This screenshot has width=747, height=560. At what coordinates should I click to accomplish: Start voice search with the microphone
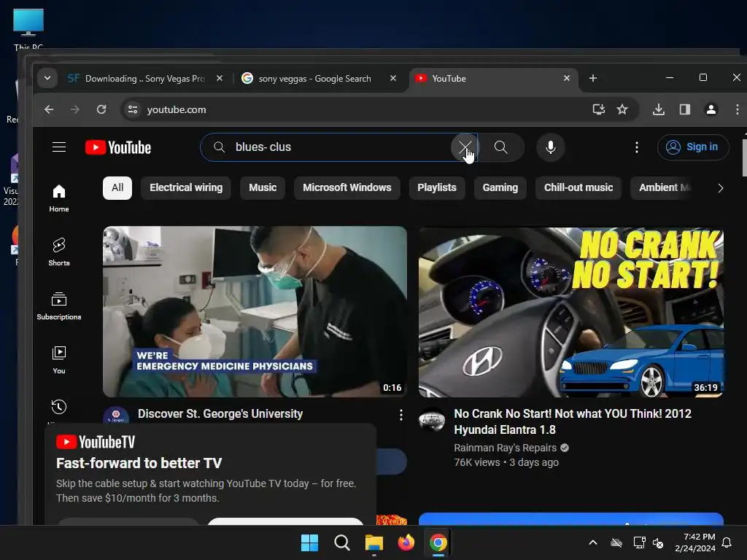click(550, 147)
